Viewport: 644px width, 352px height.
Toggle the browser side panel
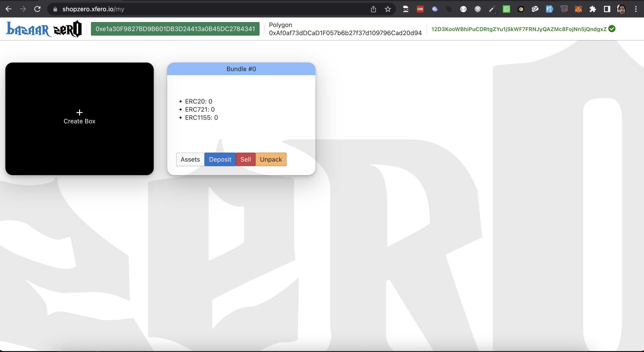click(607, 9)
